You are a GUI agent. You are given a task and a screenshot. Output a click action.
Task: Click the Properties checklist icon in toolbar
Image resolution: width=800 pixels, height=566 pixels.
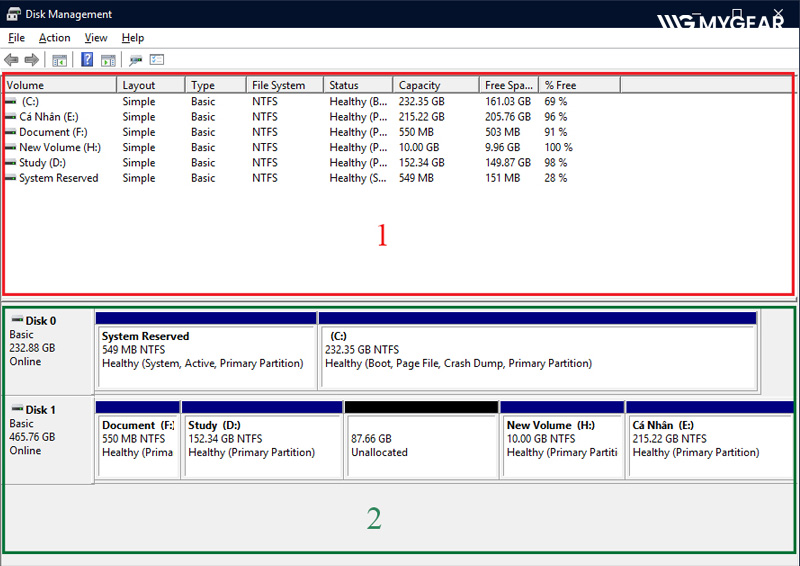(x=157, y=60)
